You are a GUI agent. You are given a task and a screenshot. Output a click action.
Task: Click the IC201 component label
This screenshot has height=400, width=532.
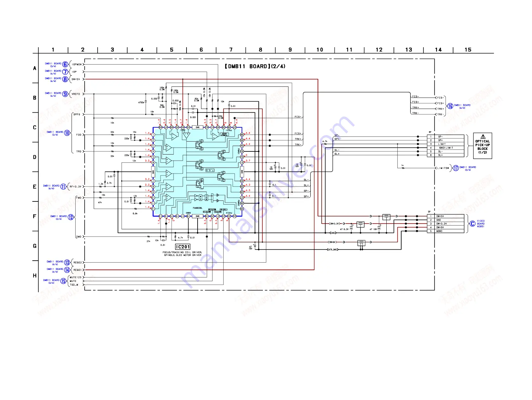click(183, 247)
